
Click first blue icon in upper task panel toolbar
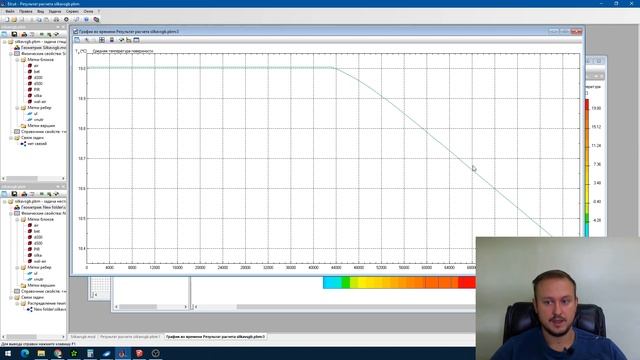[x=4, y=34]
